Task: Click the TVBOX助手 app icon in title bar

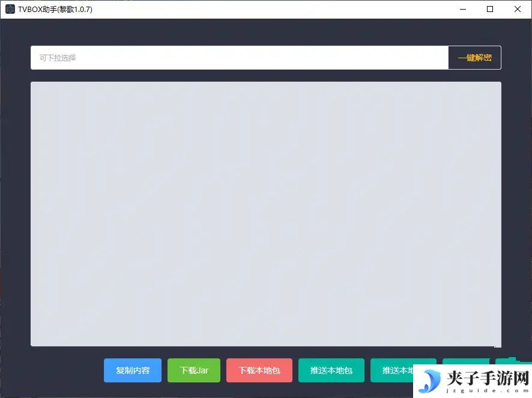Action: [10, 9]
